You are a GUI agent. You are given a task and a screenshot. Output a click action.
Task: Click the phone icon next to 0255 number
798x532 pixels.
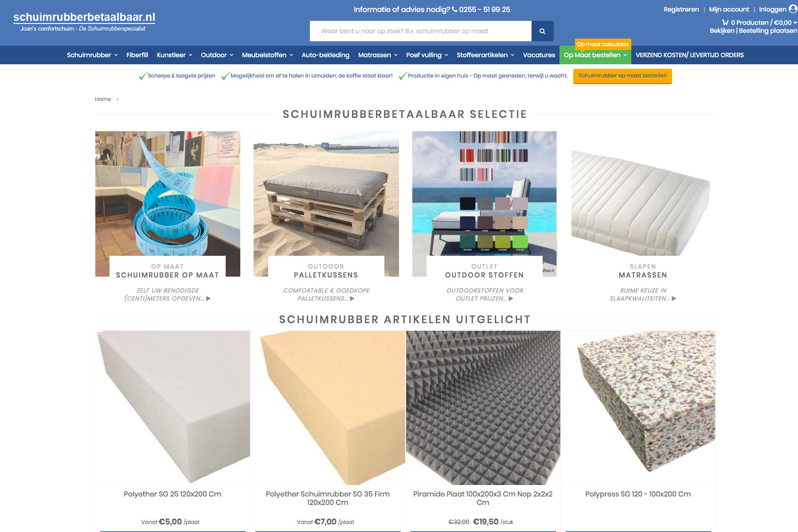point(454,9)
